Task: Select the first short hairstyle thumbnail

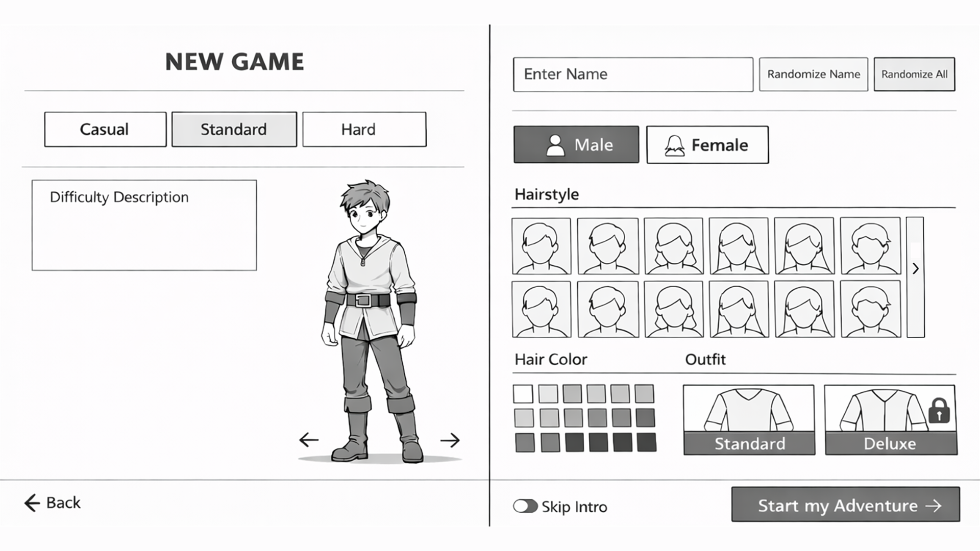Action: [541, 246]
